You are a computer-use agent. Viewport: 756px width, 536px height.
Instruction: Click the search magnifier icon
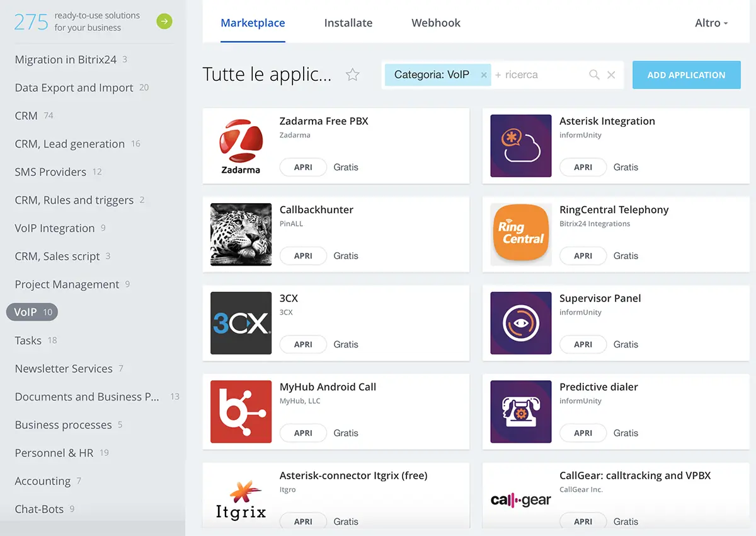tap(594, 75)
